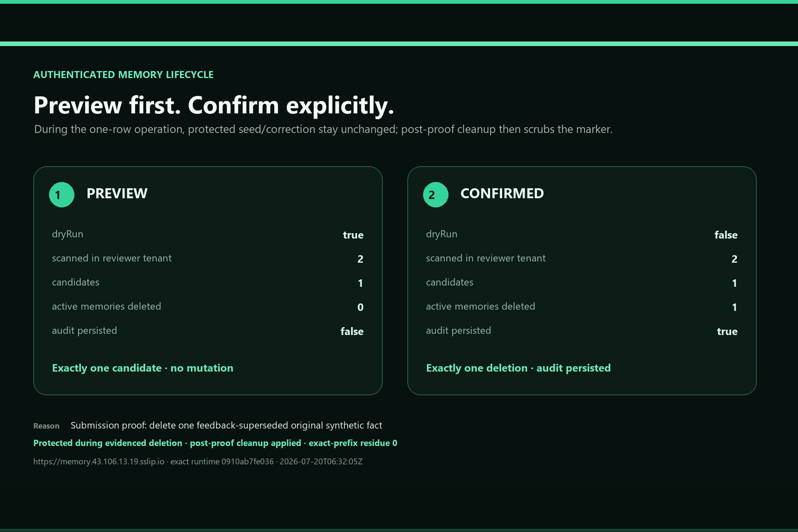Click 'Protected during evidenced deletion' status line
This screenshot has height=532, width=798.
215,443
